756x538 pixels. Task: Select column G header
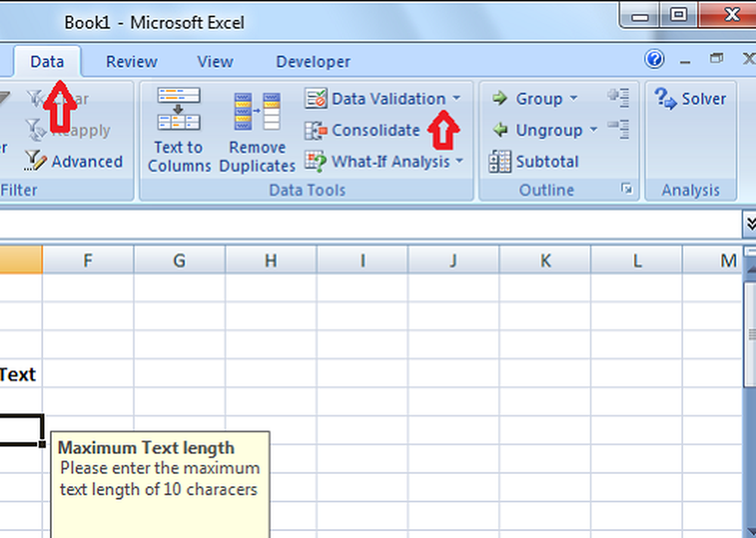(179, 261)
